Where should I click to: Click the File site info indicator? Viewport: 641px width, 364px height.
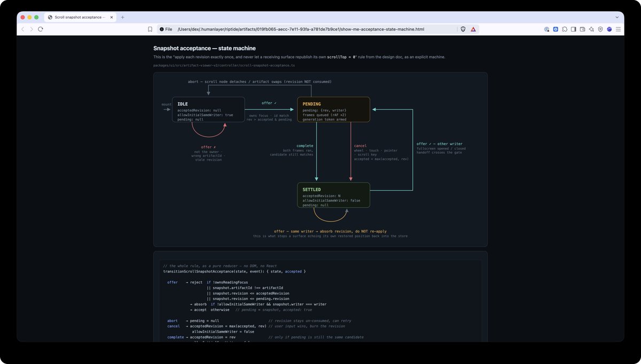[166, 29]
